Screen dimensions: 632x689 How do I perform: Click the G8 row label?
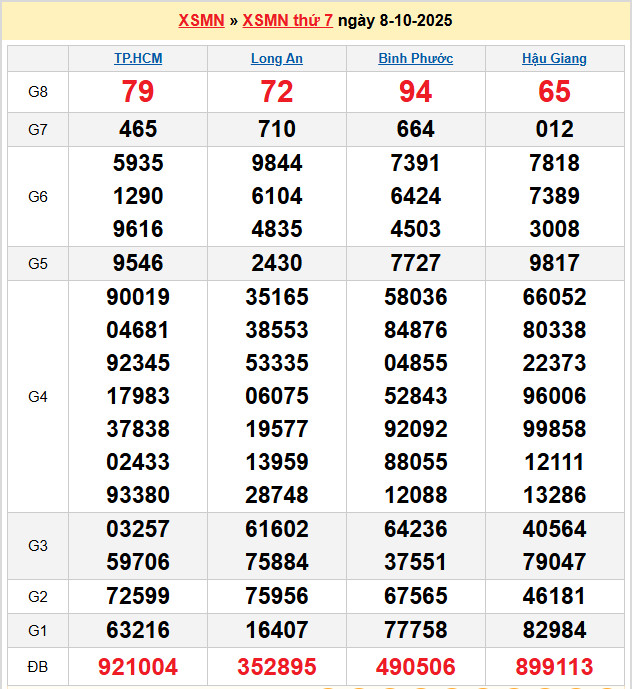(38, 92)
